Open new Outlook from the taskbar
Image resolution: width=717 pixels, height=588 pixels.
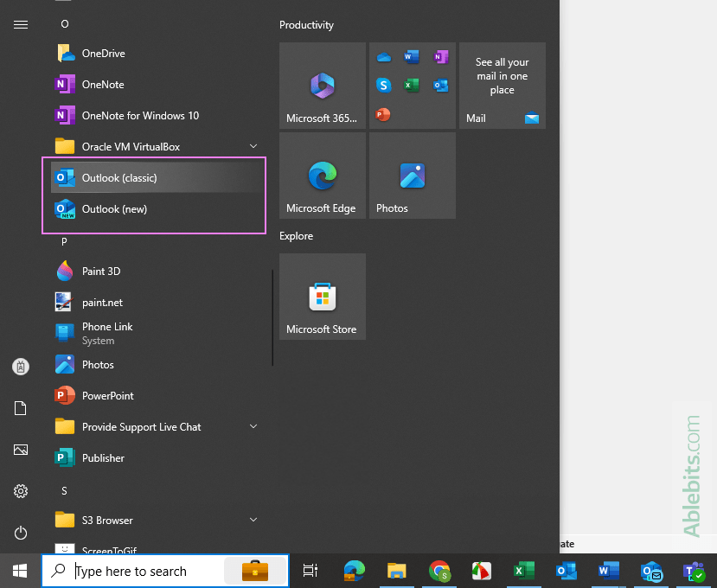click(651, 571)
